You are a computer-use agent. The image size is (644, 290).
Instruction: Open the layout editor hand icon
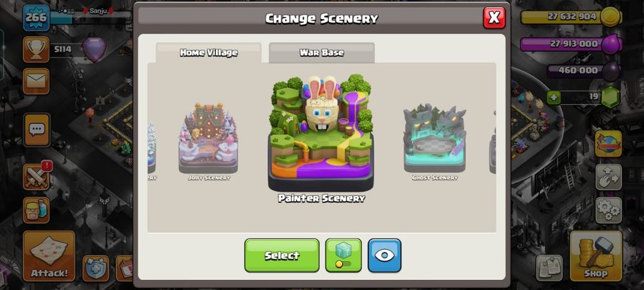[x=608, y=177]
